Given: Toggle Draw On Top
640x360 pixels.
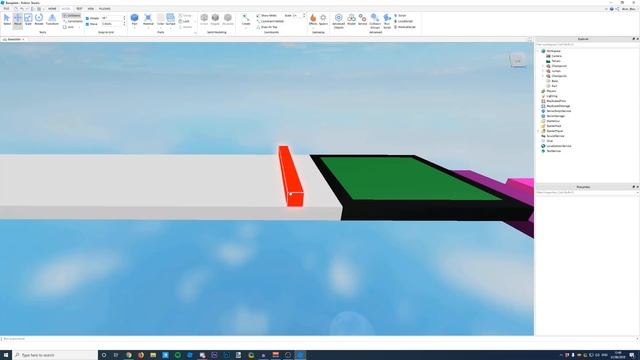Looking at the screenshot, I should (x=267, y=27).
